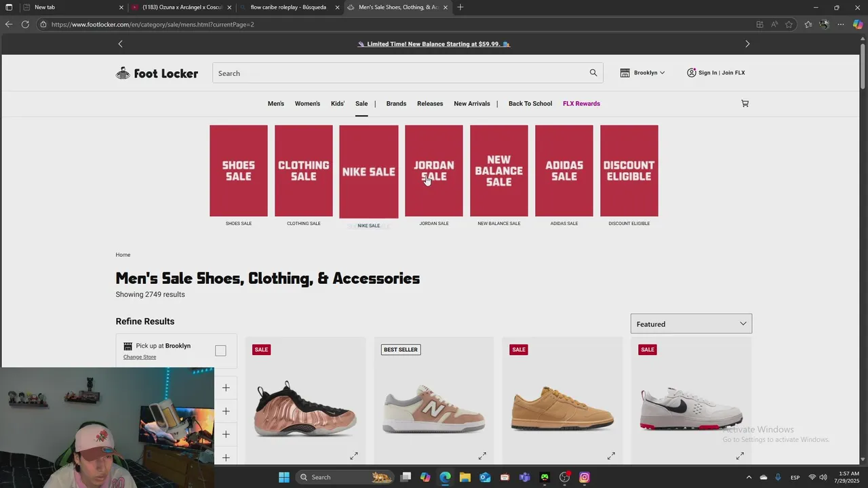Expand the Foamposite shoe image

(x=354, y=456)
